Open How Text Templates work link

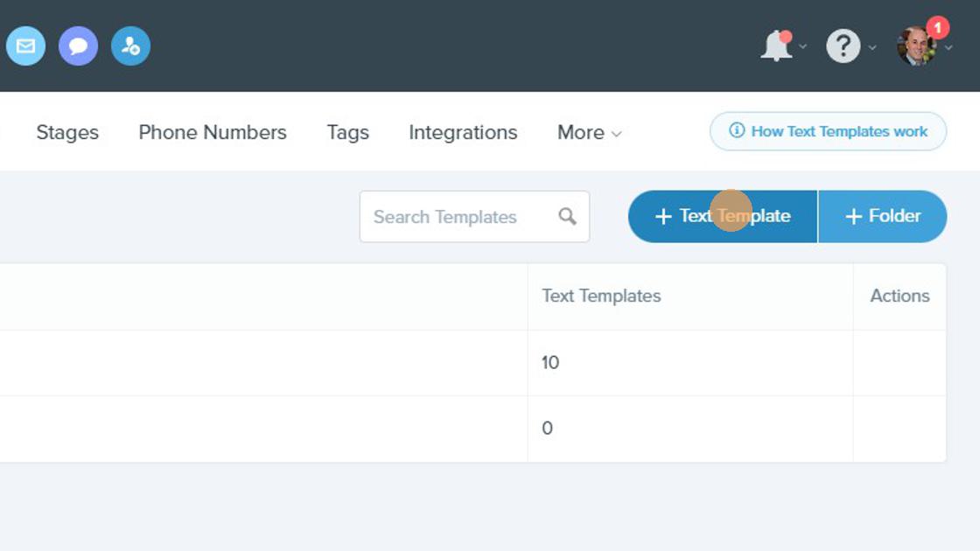(828, 131)
